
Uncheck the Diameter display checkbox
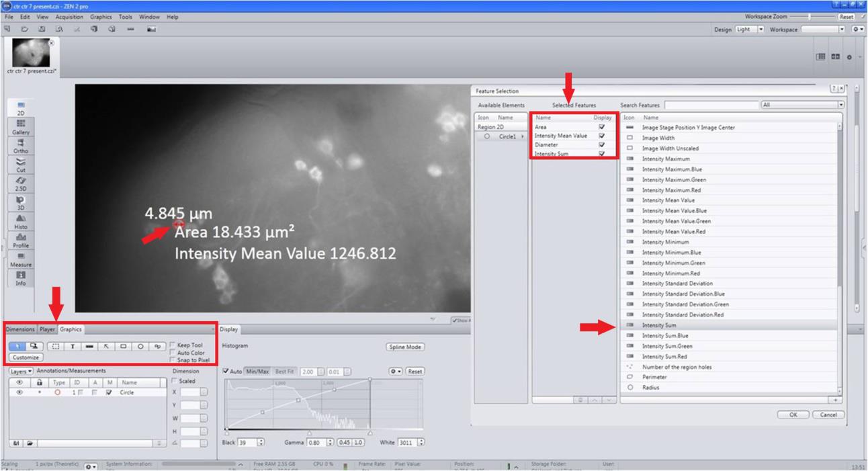pyautogui.click(x=601, y=144)
